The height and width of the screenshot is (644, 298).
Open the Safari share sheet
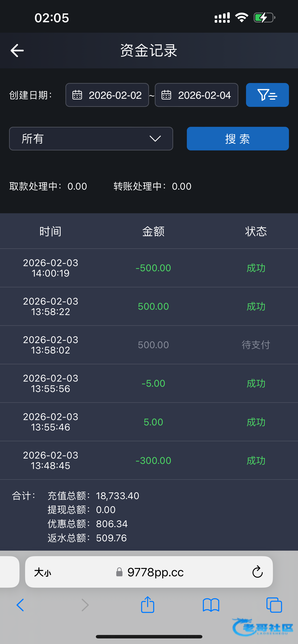tap(147, 605)
